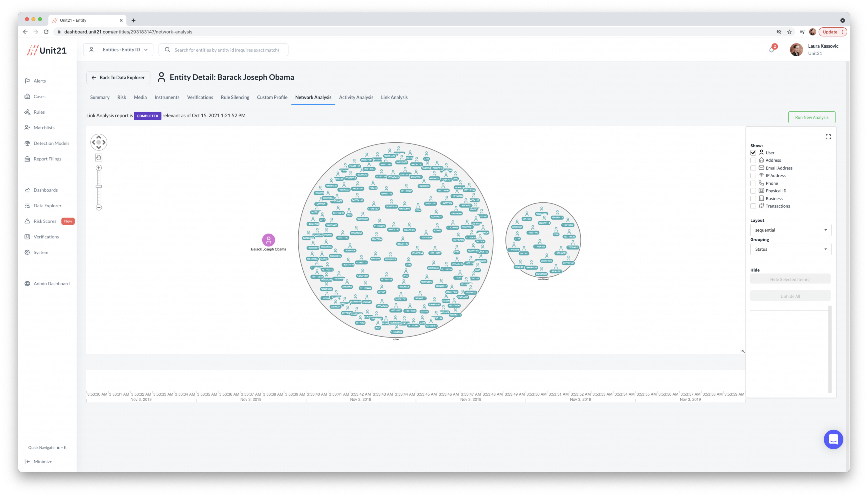Open the Grouping Status dropdown
Image resolution: width=868 pixels, height=496 pixels.
pyautogui.click(x=790, y=249)
